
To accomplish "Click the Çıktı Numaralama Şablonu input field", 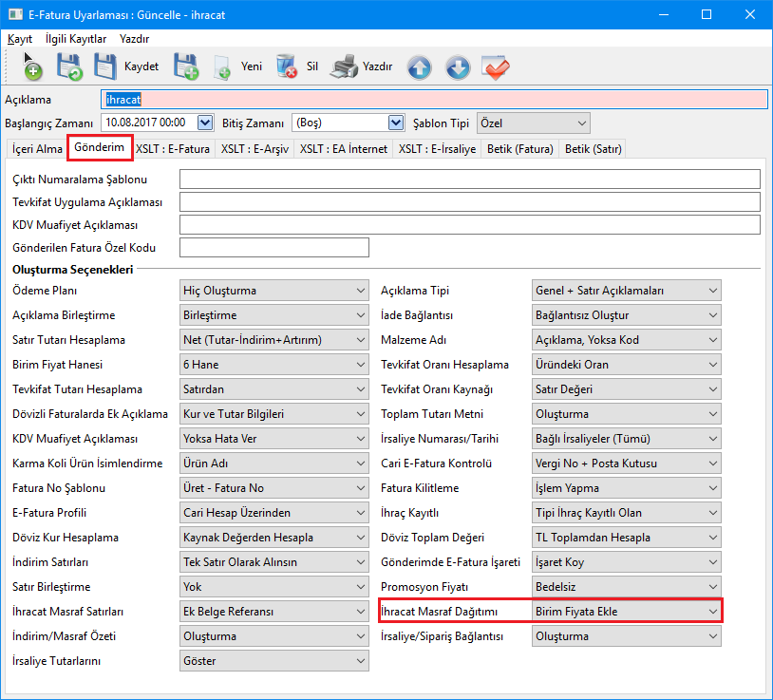I will tap(469, 180).
